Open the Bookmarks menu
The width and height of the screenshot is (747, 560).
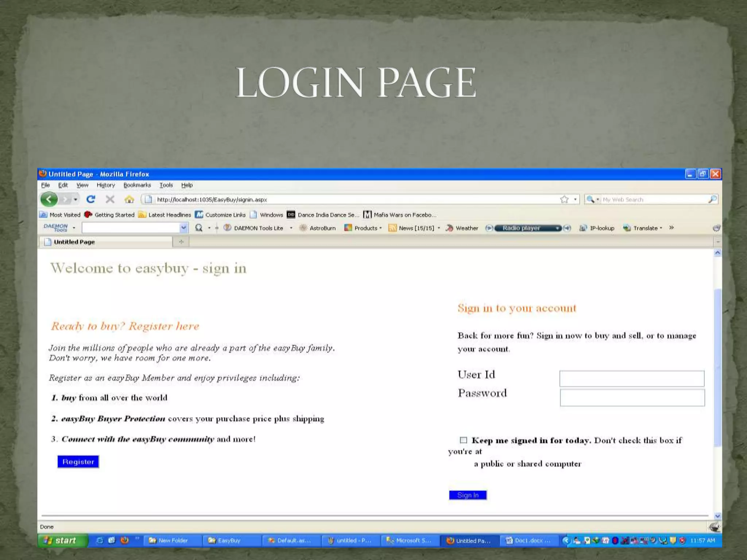pos(137,185)
